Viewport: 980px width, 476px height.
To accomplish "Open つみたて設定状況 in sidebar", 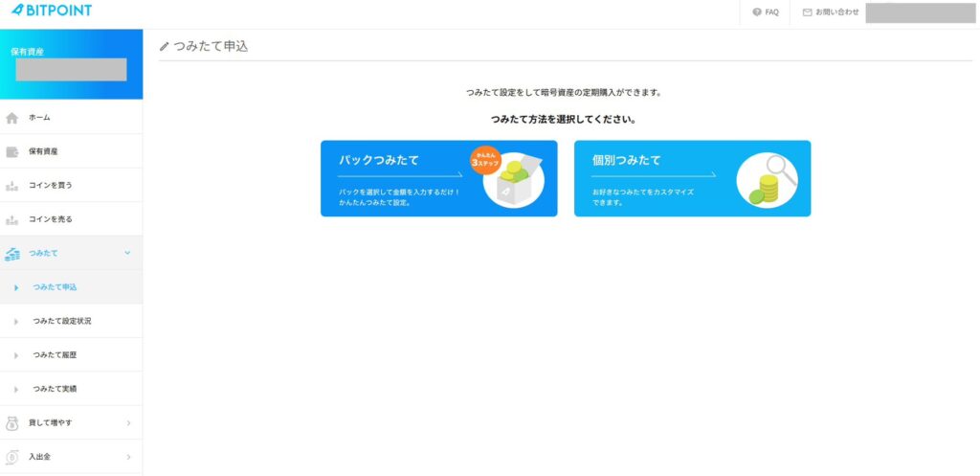I will [x=62, y=321].
